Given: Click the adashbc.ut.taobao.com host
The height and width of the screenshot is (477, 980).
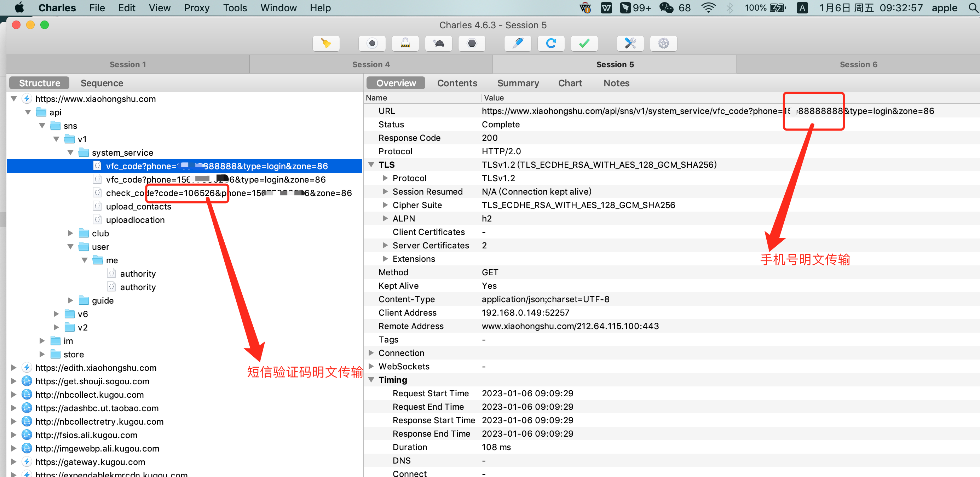Looking at the screenshot, I should tap(97, 408).
